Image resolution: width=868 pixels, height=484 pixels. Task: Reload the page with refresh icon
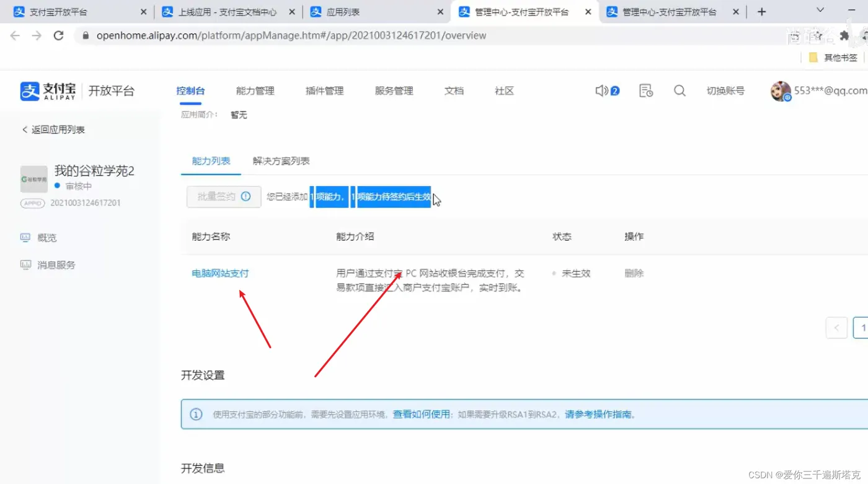[59, 35]
